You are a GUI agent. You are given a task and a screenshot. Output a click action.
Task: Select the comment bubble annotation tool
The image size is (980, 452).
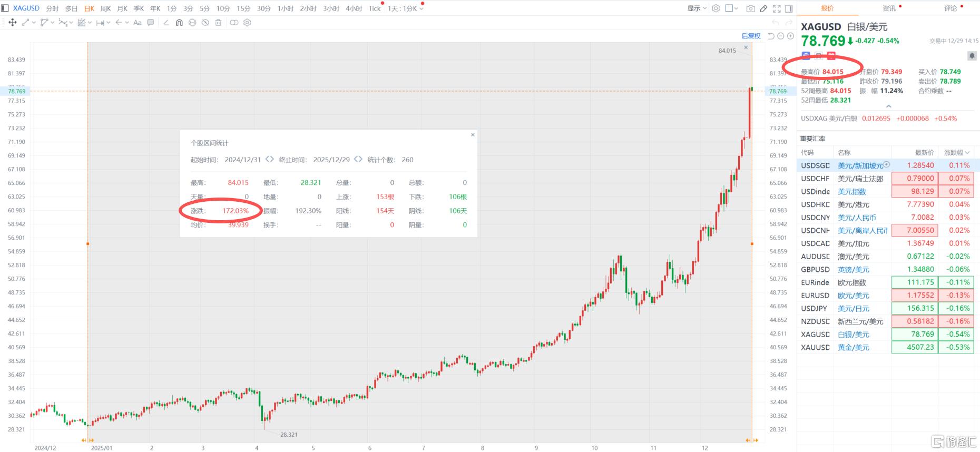[x=151, y=23]
